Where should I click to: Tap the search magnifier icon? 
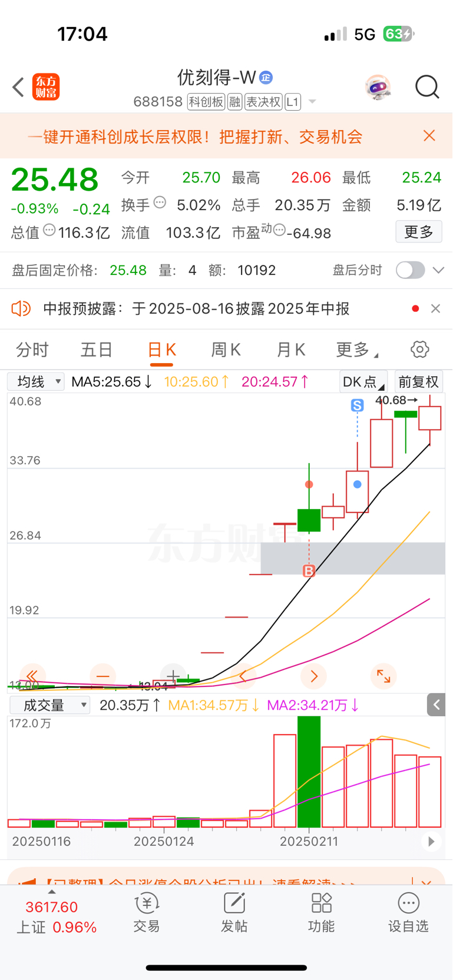click(x=427, y=87)
